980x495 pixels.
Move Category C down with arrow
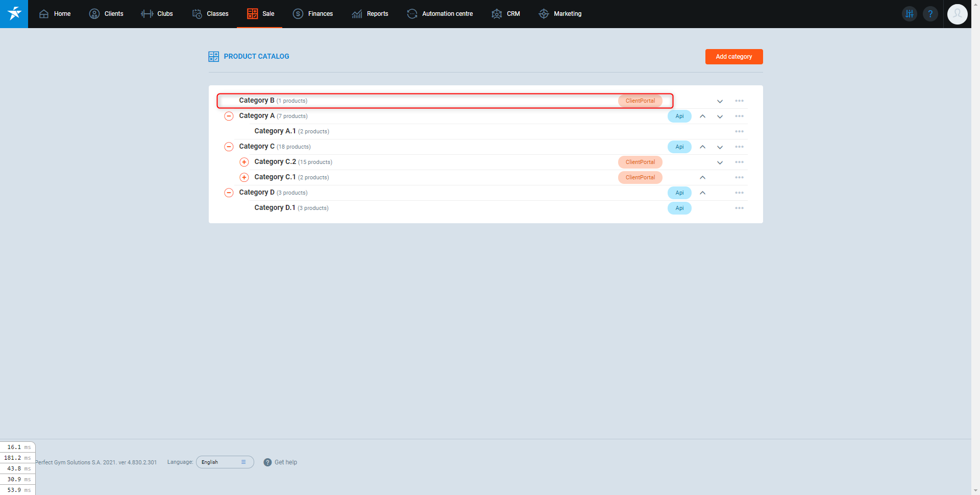(720, 147)
